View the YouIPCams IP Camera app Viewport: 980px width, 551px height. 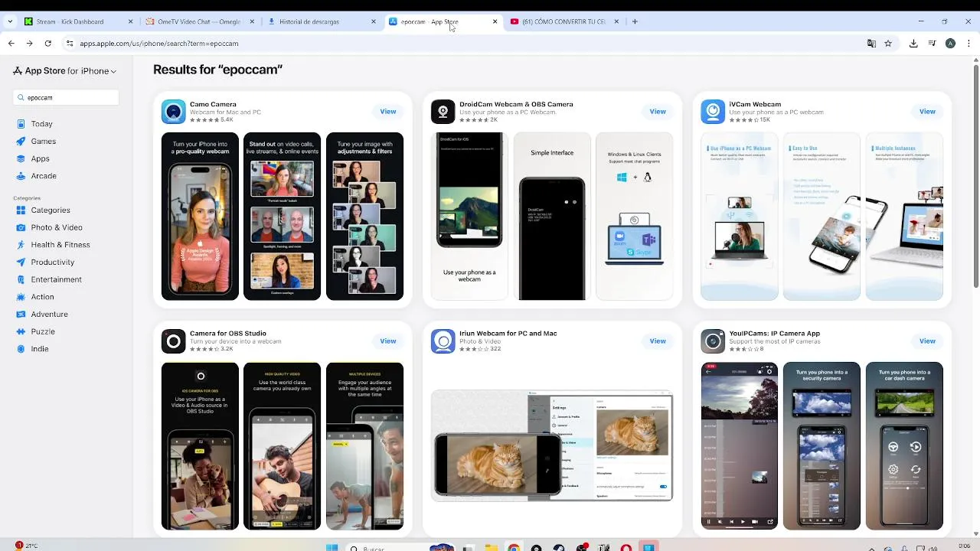[927, 341]
